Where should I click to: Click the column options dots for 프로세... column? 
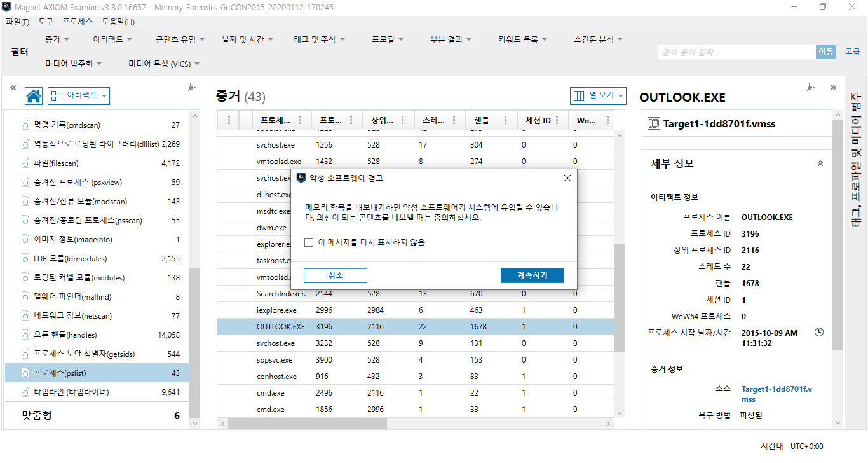(x=299, y=120)
